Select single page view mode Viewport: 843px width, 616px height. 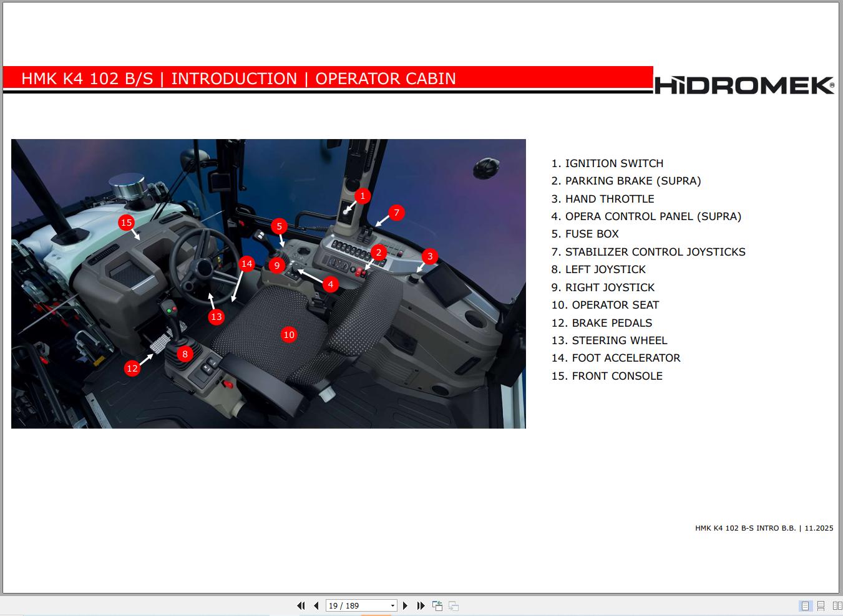(805, 605)
